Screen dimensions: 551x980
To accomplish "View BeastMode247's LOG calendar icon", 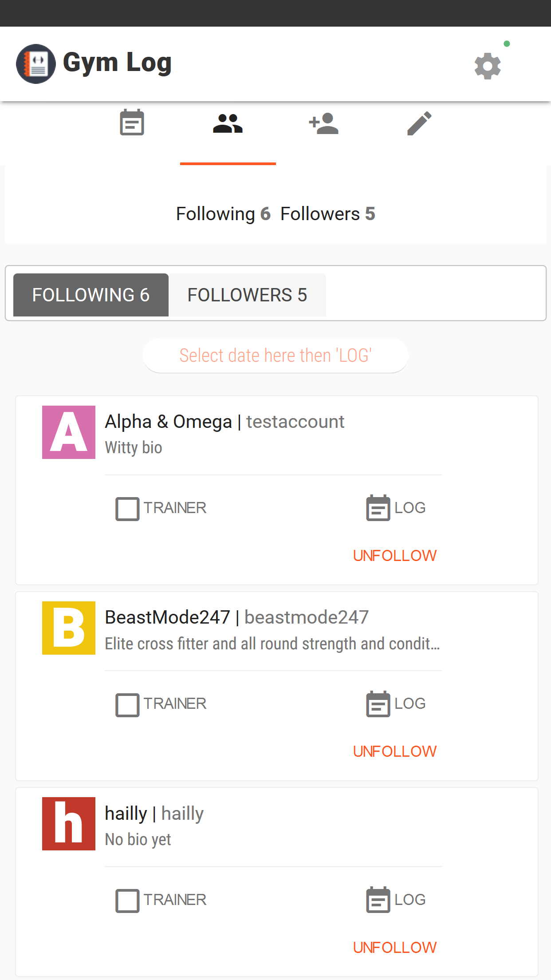I will point(378,703).
